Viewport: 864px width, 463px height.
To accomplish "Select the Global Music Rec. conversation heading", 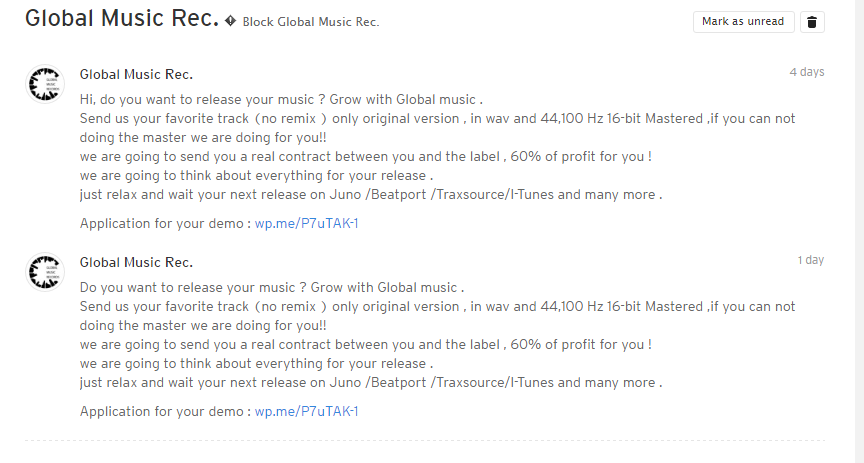I will [x=122, y=18].
